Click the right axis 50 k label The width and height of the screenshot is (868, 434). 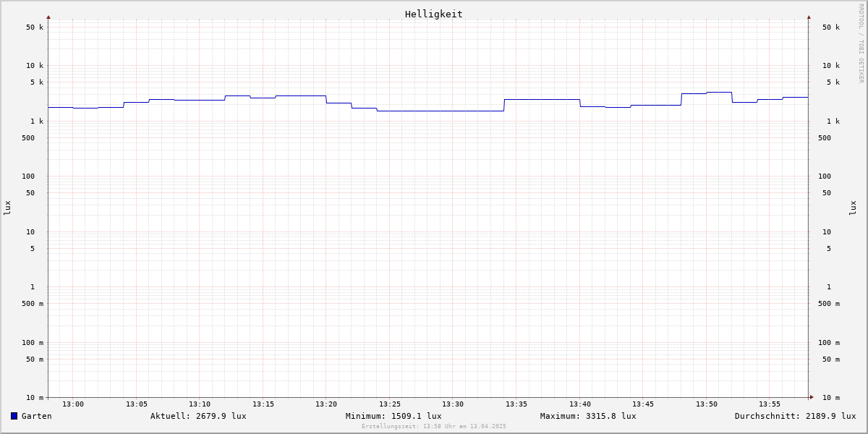(831, 27)
